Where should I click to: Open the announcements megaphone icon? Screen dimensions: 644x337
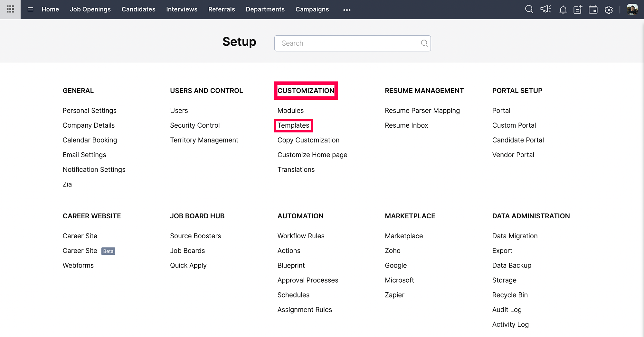coord(545,9)
